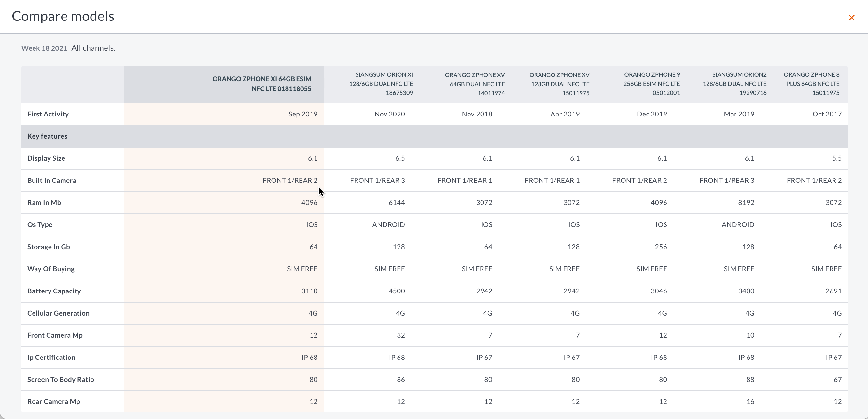Click Dec 2019 first activity value
868x419 pixels.
652,114
